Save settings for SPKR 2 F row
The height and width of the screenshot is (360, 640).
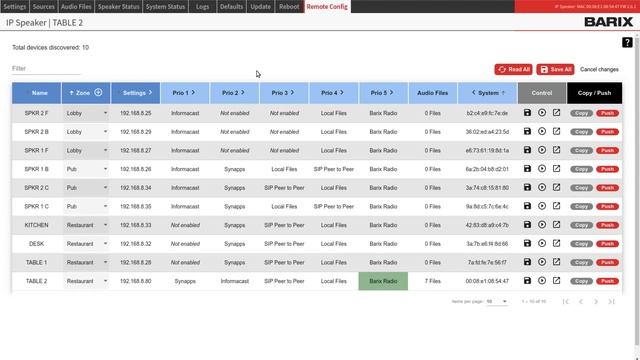coord(527,113)
